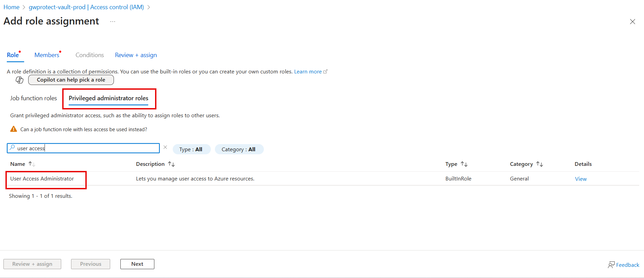View details of User Access Administrator
Screen dimensions: 644x278
point(580,179)
